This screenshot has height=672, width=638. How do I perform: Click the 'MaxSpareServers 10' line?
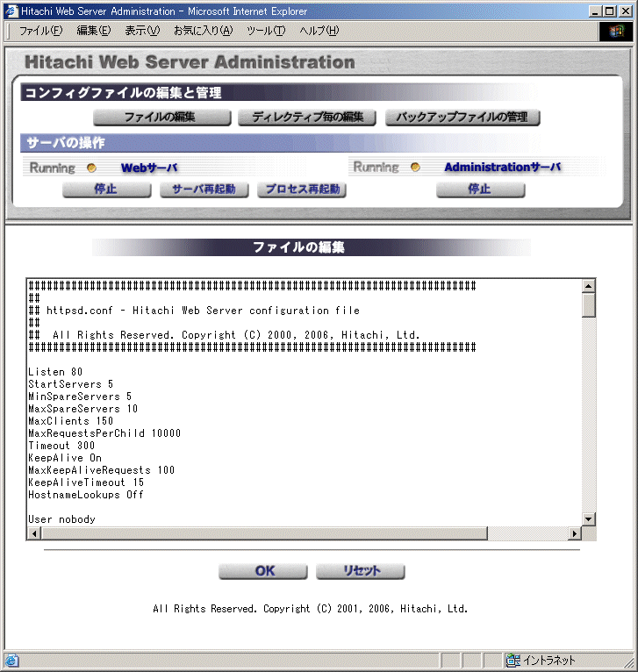[83, 409]
